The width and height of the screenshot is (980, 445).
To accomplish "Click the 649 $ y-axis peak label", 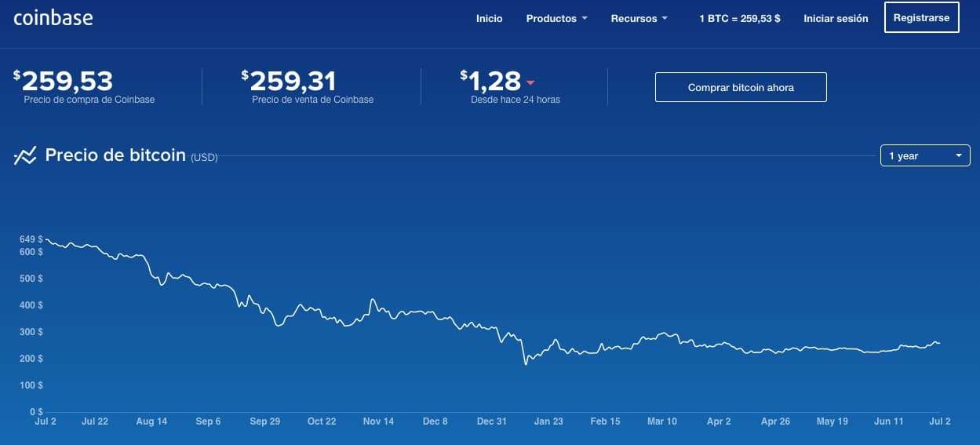I will [x=31, y=239].
